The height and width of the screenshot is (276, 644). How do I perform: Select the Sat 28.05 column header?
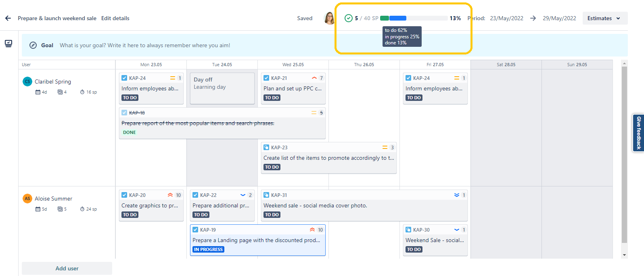506,65
